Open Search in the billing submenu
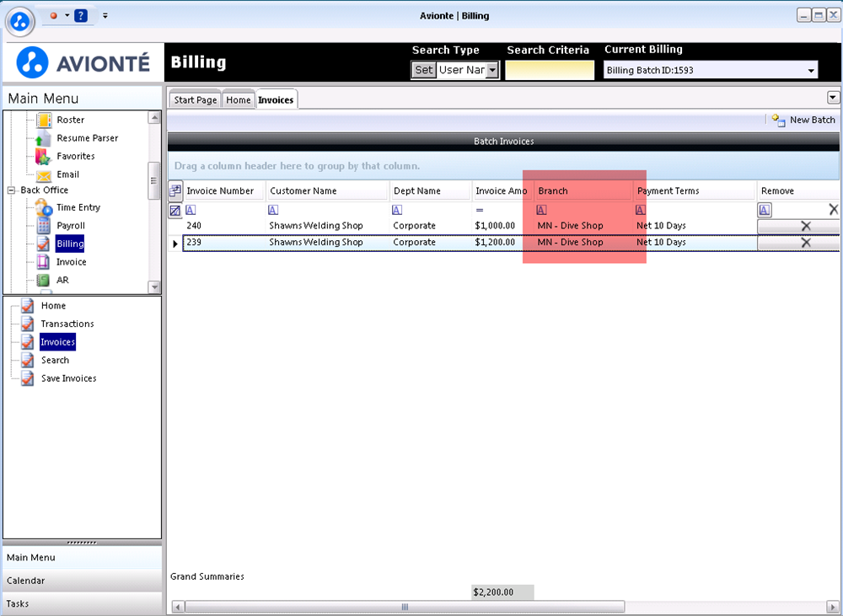This screenshot has height=616, width=843. coord(55,360)
